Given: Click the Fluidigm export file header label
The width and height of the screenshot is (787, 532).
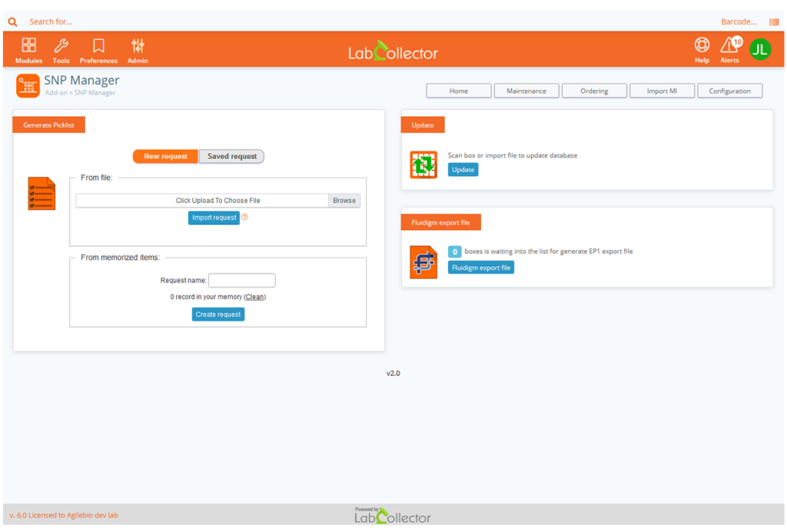Looking at the screenshot, I should point(440,222).
